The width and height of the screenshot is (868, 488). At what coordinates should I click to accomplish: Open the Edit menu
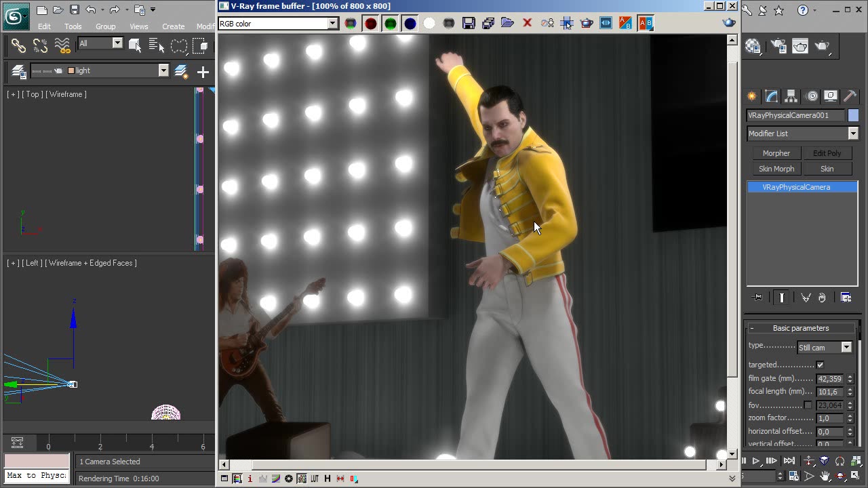click(x=44, y=26)
